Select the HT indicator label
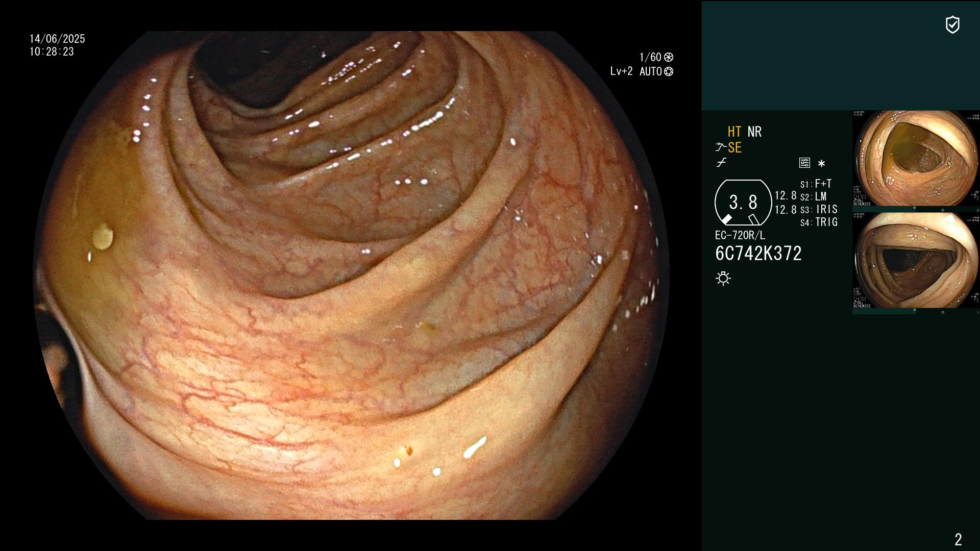980x551 pixels. click(x=734, y=132)
